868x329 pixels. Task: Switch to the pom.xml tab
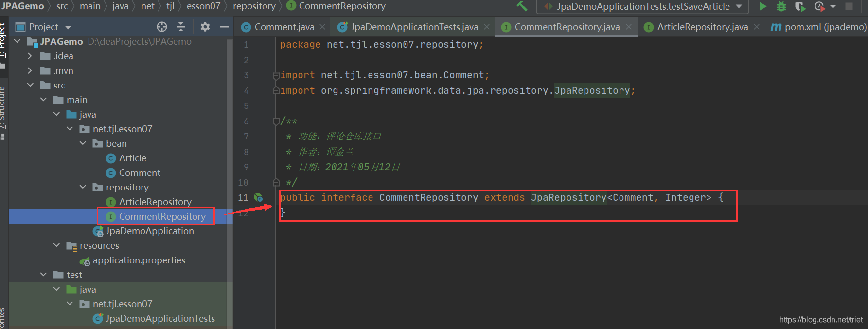click(x=818, y=27)
